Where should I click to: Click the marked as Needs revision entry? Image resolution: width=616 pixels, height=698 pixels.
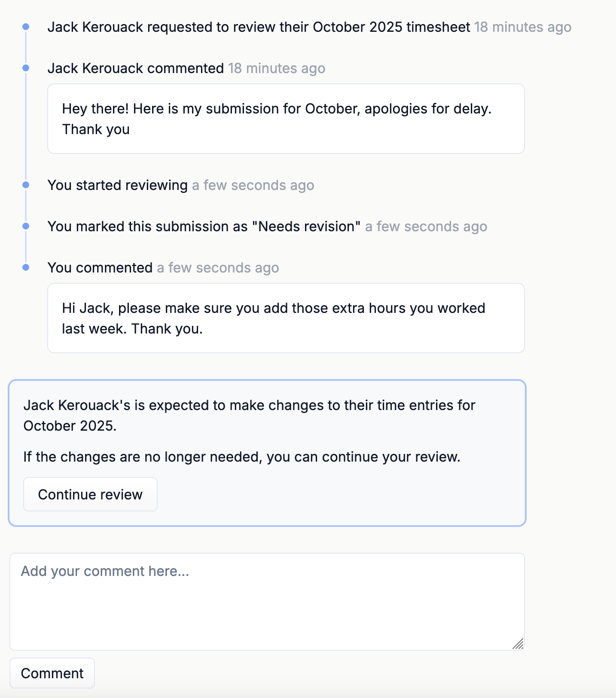click(x=204, y=227)
